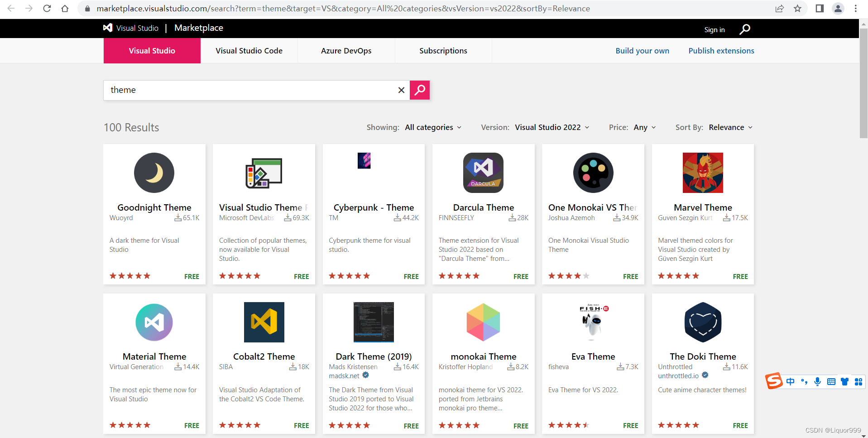868x438 pixels.
Task: Click the One Monokai palette icon
Action: click(593, 173)
